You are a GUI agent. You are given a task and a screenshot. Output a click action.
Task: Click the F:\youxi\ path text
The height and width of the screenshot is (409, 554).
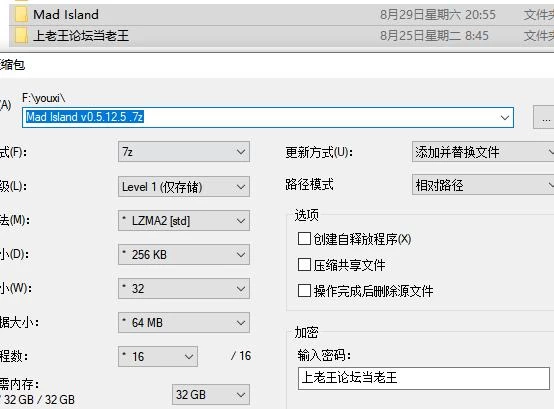pos(43,98)
